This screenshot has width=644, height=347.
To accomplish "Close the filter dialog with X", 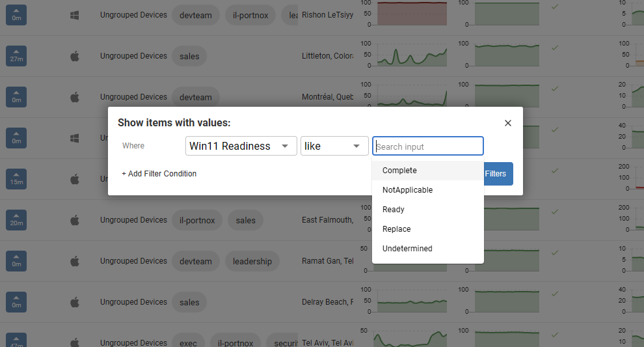I will [508, 123].
